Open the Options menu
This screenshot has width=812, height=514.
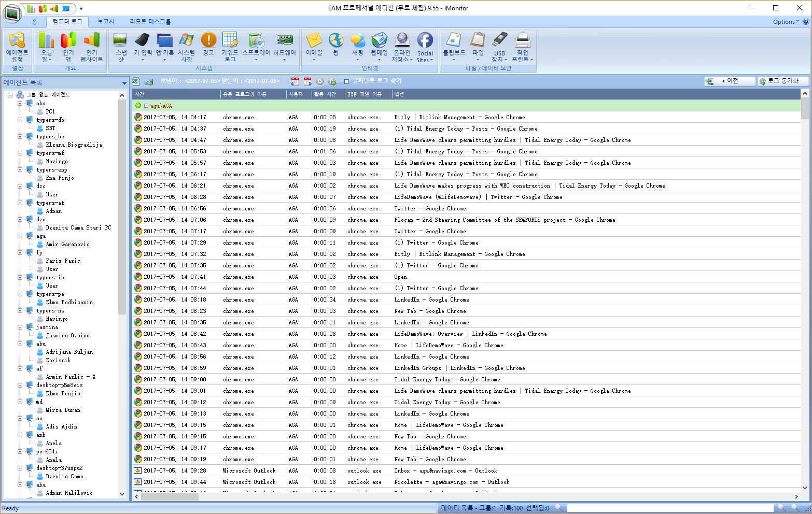pos(786,22)
